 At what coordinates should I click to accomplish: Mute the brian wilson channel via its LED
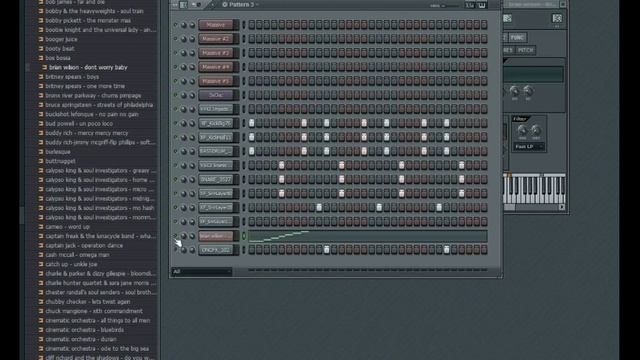[x=176, y=236]
